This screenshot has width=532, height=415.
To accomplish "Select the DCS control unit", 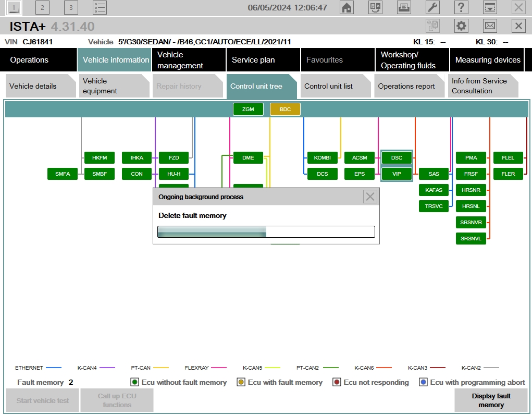I will 323,174.
